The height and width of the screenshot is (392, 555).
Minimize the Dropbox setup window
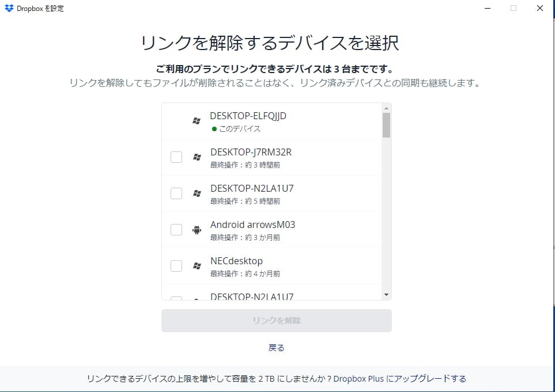pos(488,8)
